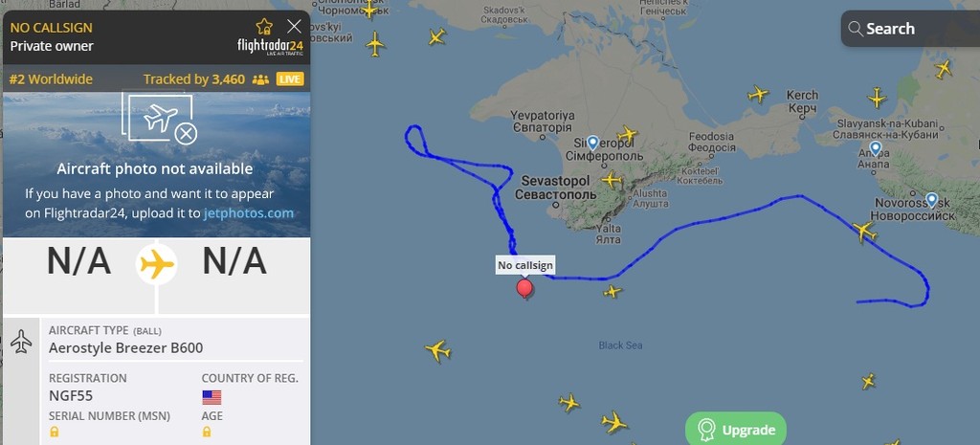Click the Tracked by 3,460 viewers icon
Image resolution: width=980 pixels, height=445 pixels.
[260, 79]
